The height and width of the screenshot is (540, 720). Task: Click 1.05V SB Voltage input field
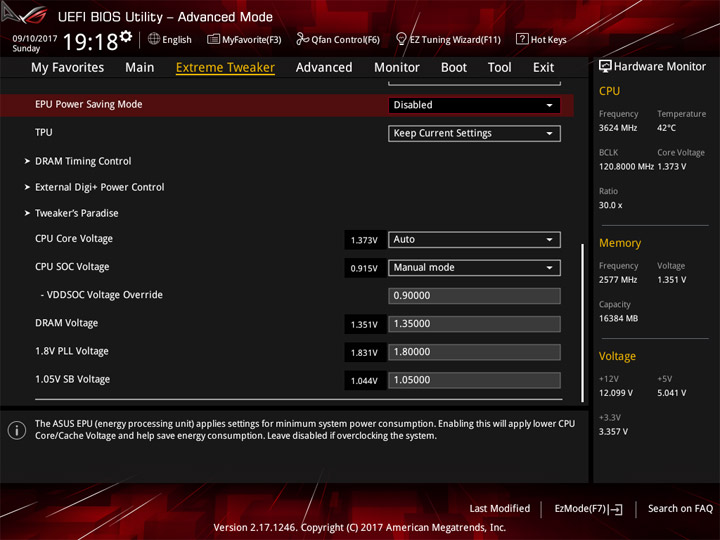[x=474, y=380]
